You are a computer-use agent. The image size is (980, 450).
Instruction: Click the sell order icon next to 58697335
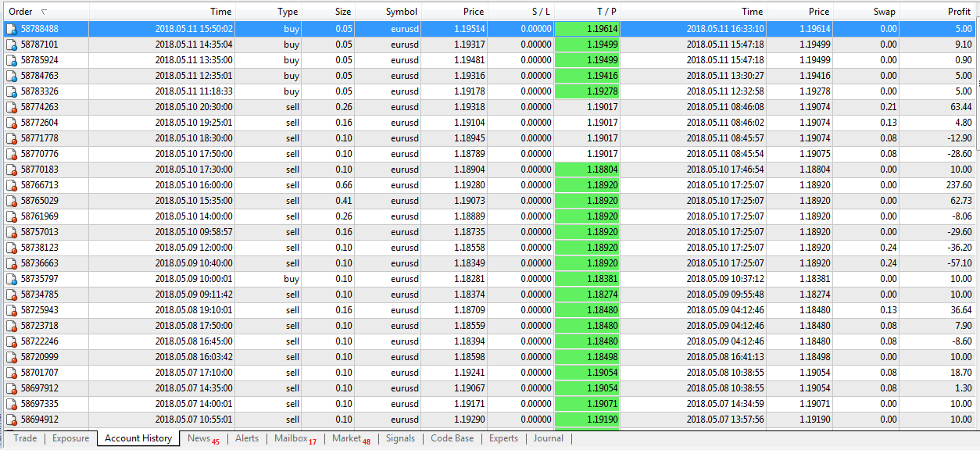click(x=12, y=404)
